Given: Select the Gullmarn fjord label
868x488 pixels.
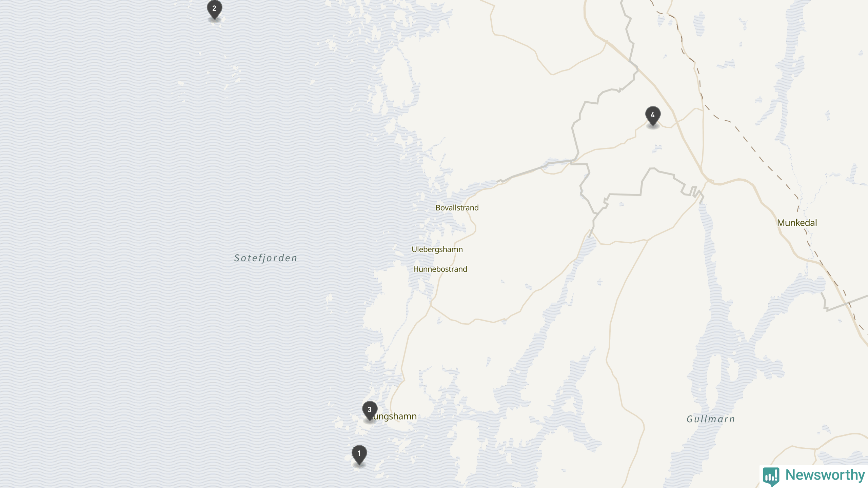Looking at the screenshot, I should (711, 419).
